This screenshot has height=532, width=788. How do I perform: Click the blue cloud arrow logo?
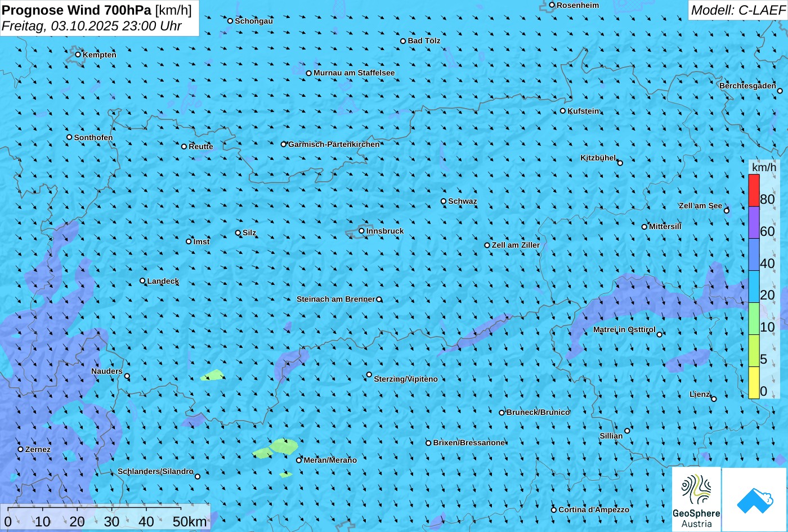coord(755,499)
